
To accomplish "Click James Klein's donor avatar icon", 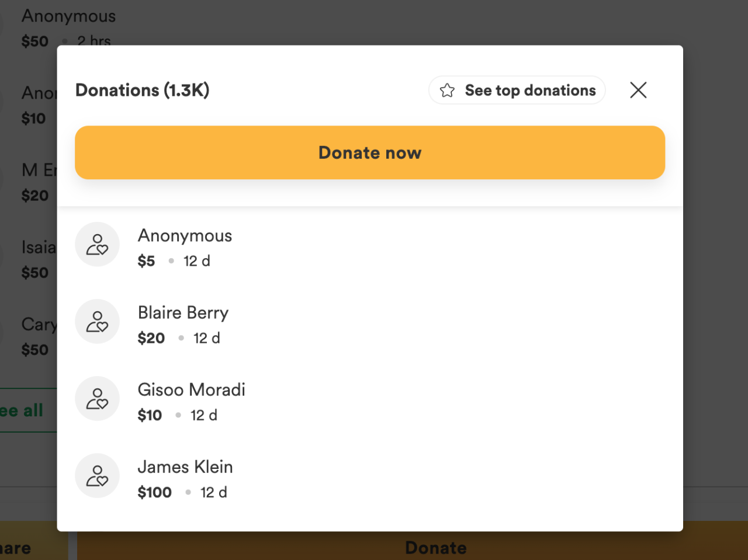I will (97, 475).
